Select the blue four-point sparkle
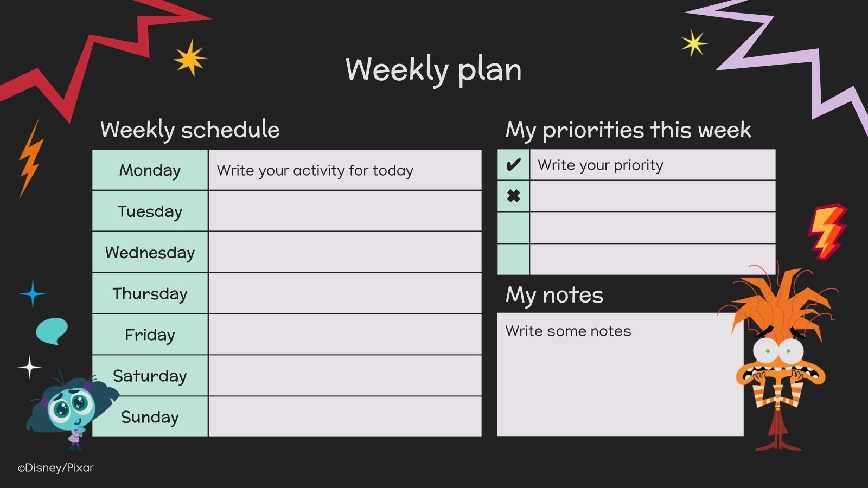This screenshot has height=488, width=868. tap(33, 294)
